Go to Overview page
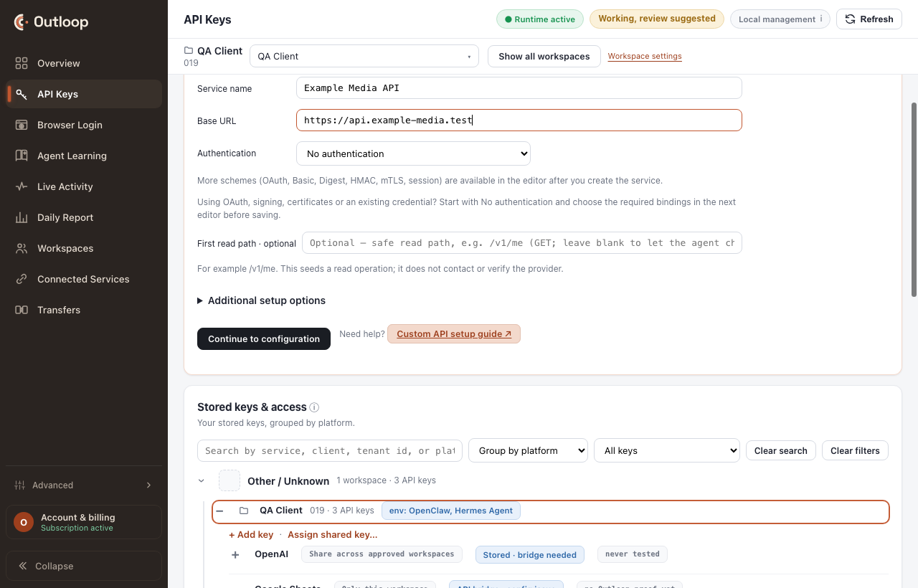Viewport: 918px width, 588px height. 84,63
